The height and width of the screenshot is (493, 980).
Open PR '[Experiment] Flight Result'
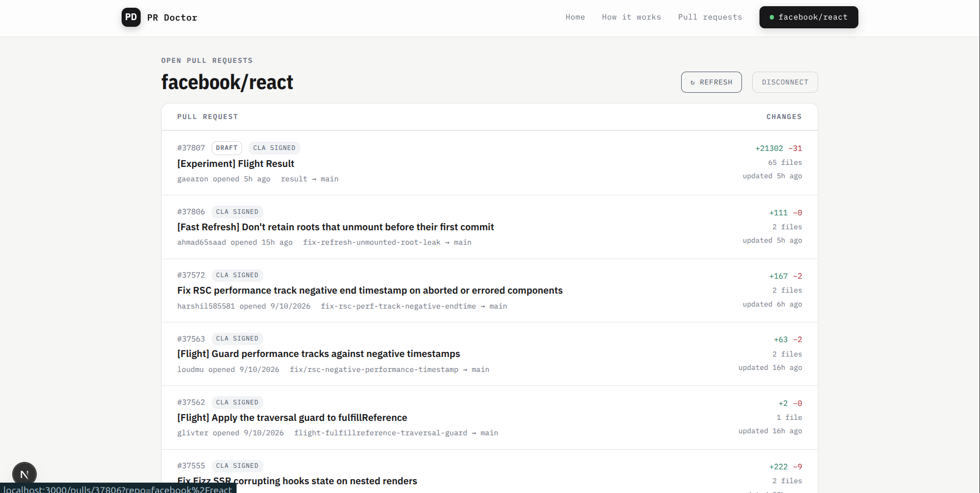235,163
